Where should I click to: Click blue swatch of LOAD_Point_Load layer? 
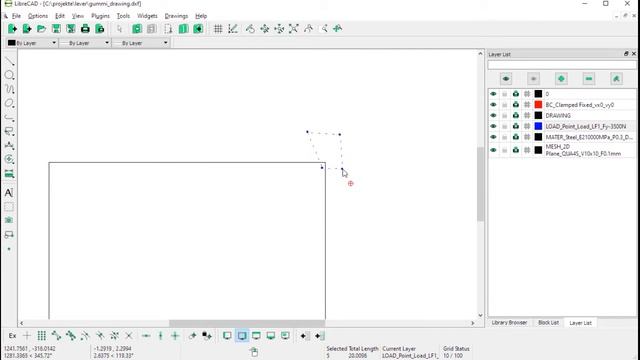(x=538, y=126)
